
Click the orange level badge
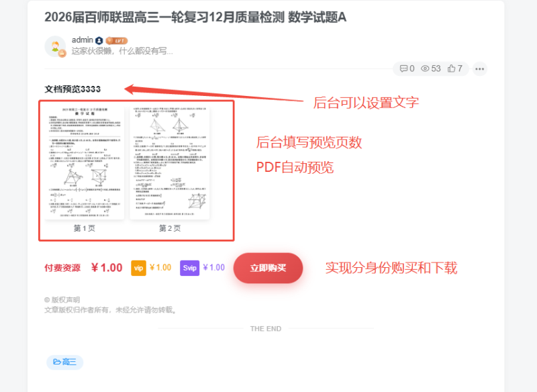coord(117,41)
